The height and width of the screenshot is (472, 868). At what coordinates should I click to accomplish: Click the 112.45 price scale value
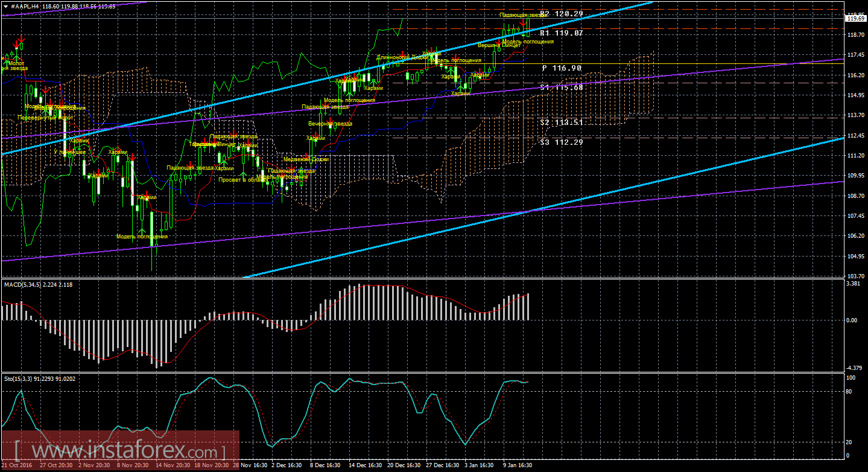[855, 136]
